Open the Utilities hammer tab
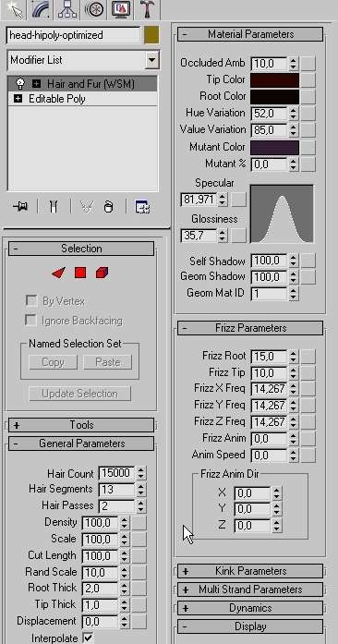This screenshot has height=644, width=338. click(147, 9)
